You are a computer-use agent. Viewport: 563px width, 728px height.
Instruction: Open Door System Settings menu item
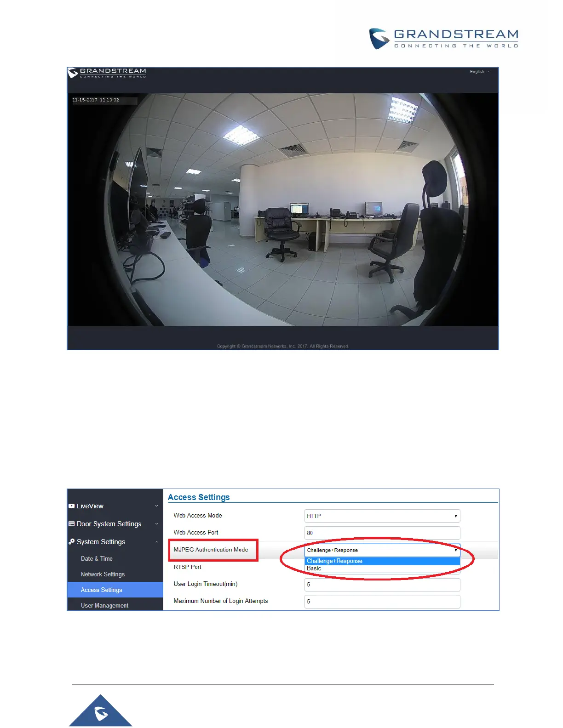click(x=109, y=524)
